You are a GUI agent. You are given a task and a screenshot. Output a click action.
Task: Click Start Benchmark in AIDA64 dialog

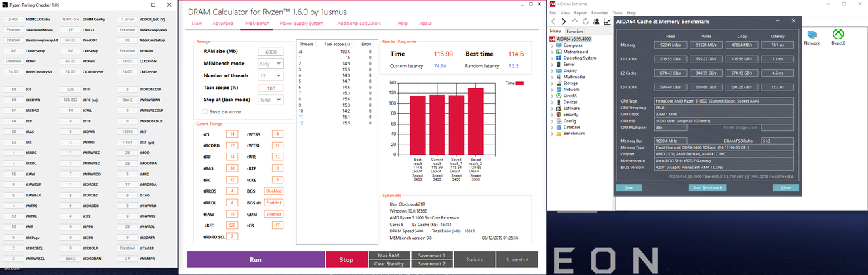[x=706, y=187]
